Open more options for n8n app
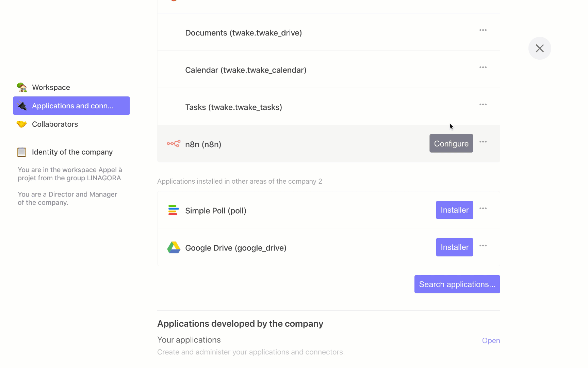Viewport: 588px width, 368px height. [483, 142]
